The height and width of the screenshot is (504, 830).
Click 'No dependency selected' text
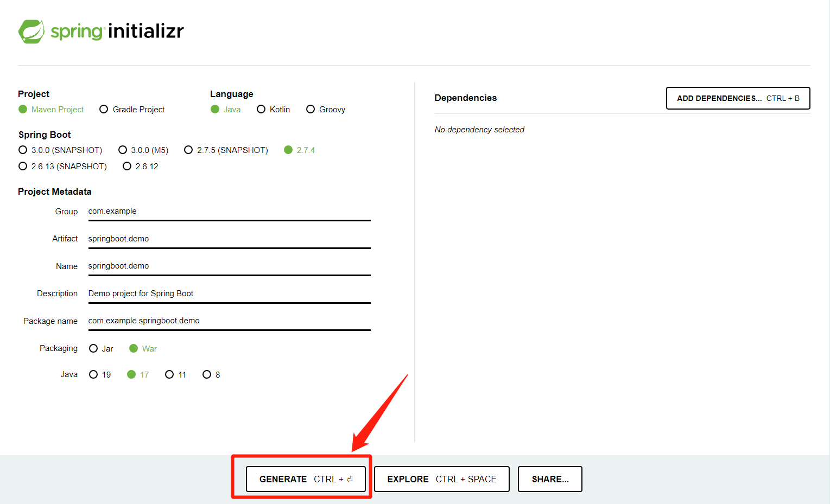(x=479, y=130)
